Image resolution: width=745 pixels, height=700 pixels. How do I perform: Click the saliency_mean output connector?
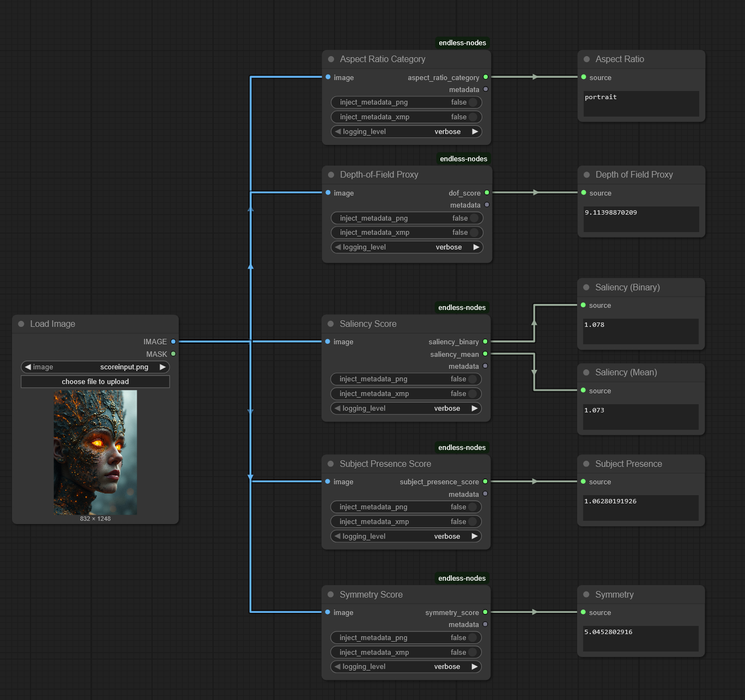485,354
